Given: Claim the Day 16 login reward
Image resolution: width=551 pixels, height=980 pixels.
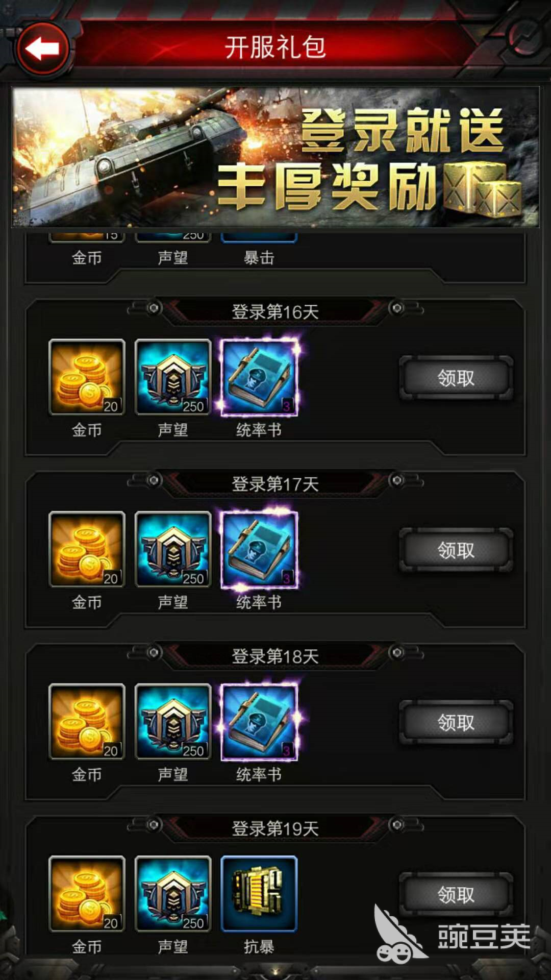Looking at the screenshot, I should coord(456,378).
